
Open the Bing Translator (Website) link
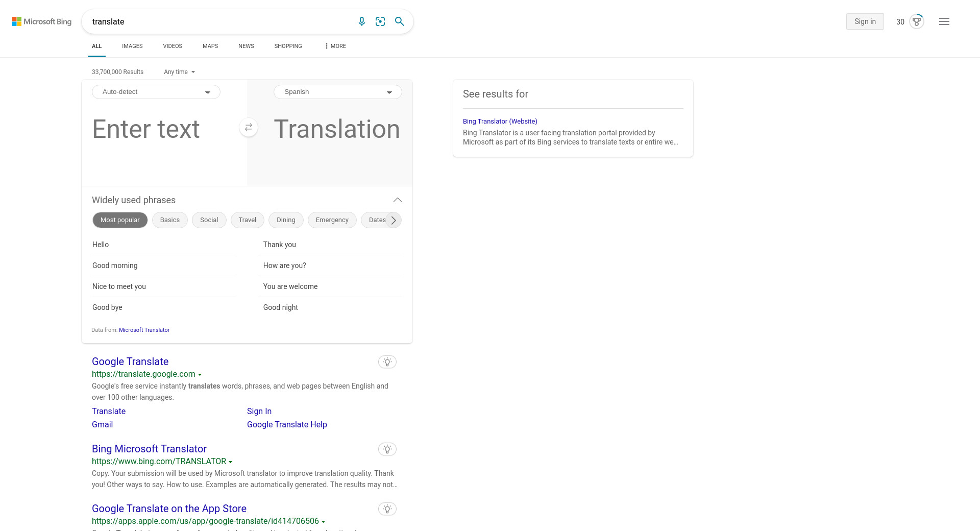[500, 122]
